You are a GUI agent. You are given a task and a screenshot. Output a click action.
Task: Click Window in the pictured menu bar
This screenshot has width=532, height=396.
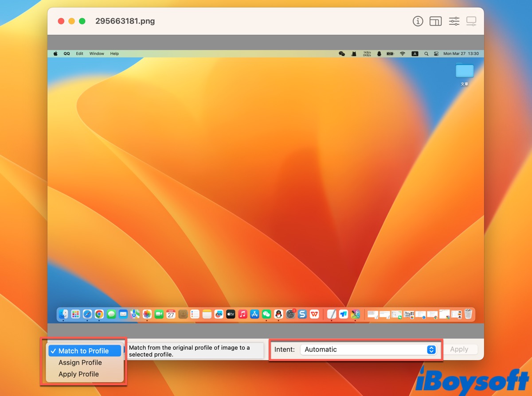(x=97, y=54)
